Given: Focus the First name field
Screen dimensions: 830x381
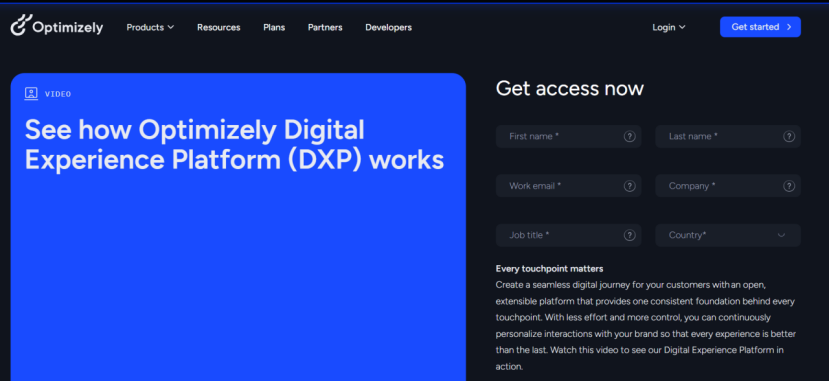Looking at the screenshot, I should [569, 137].
